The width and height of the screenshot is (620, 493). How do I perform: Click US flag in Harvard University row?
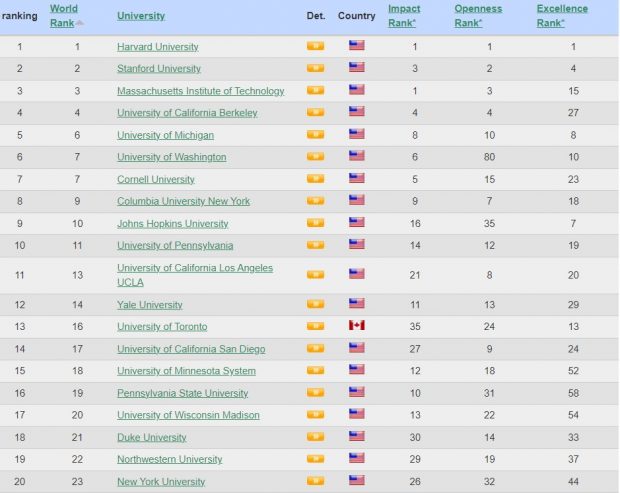tap(356, 45)
